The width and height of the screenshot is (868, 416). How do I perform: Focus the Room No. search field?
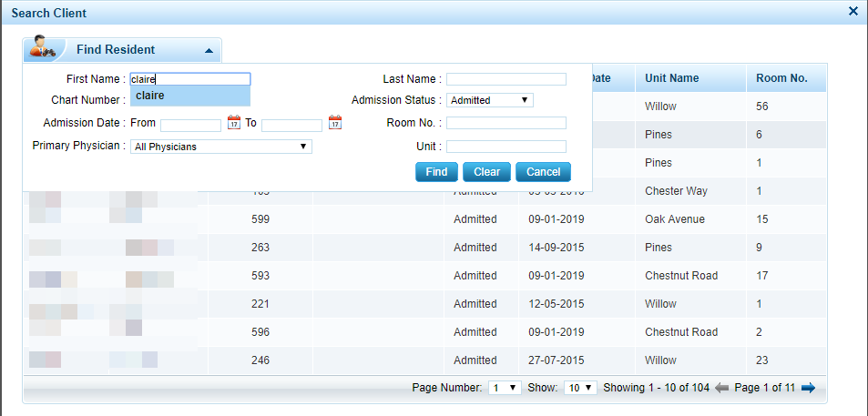point(505,123)
